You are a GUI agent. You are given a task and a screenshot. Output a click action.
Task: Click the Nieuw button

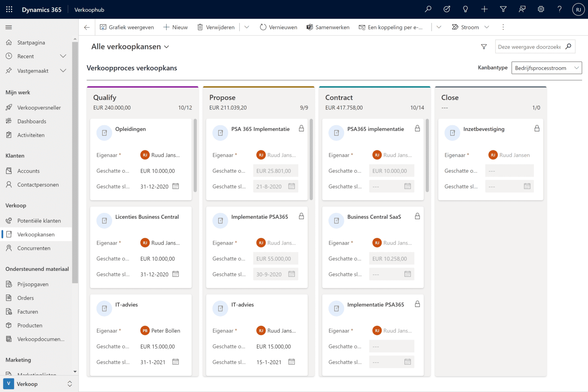pos(176,27)
